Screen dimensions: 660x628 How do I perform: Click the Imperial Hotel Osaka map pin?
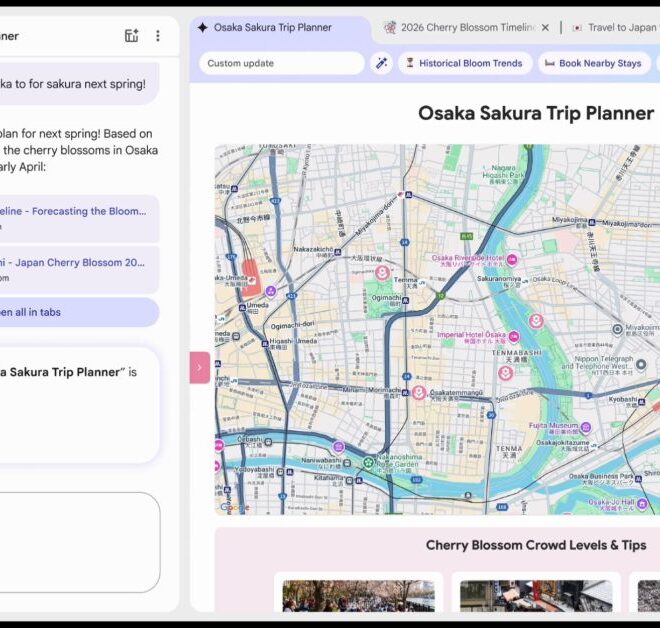point(514,337)
